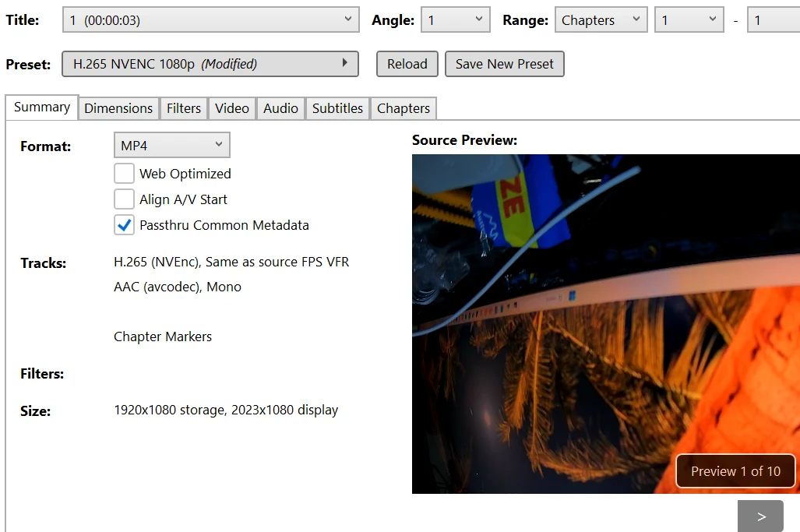Open the Filters tab

click(184, 108)
